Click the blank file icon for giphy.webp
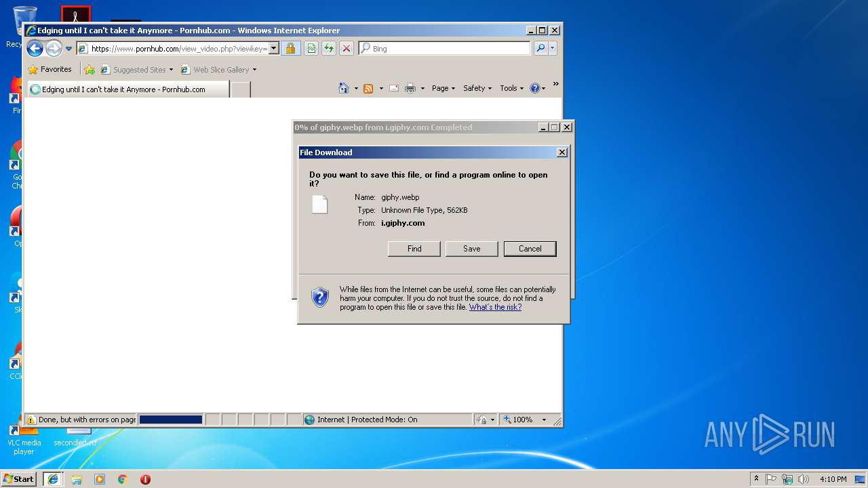This screenshot has height=488, width=868. tap(319, 204)
